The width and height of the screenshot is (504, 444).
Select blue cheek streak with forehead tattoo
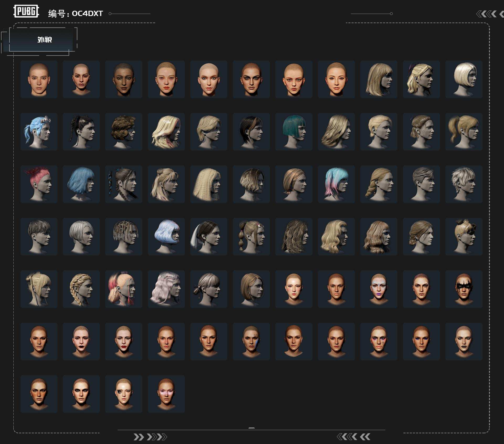coord(251,341)
